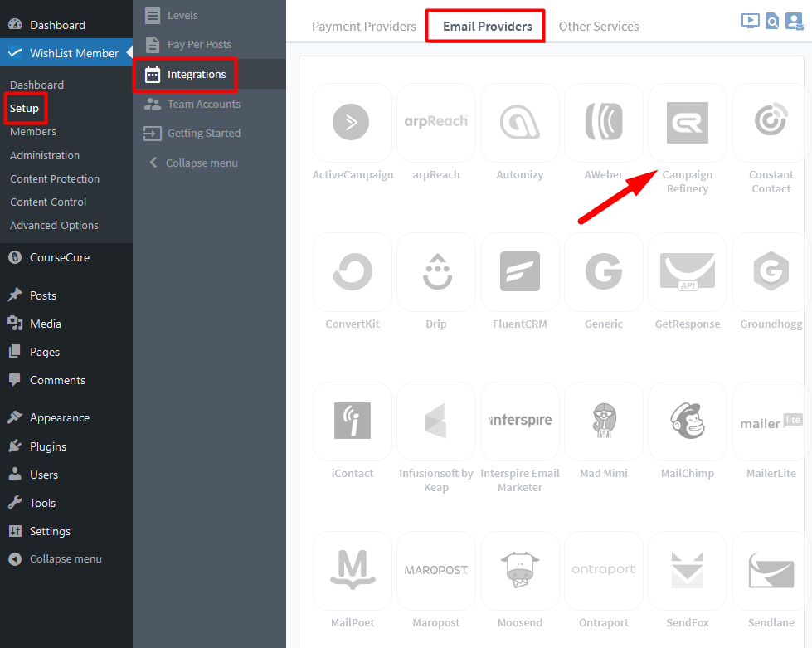
Task: Switch to the Email Providers tab
Action: tap(488, 26)
